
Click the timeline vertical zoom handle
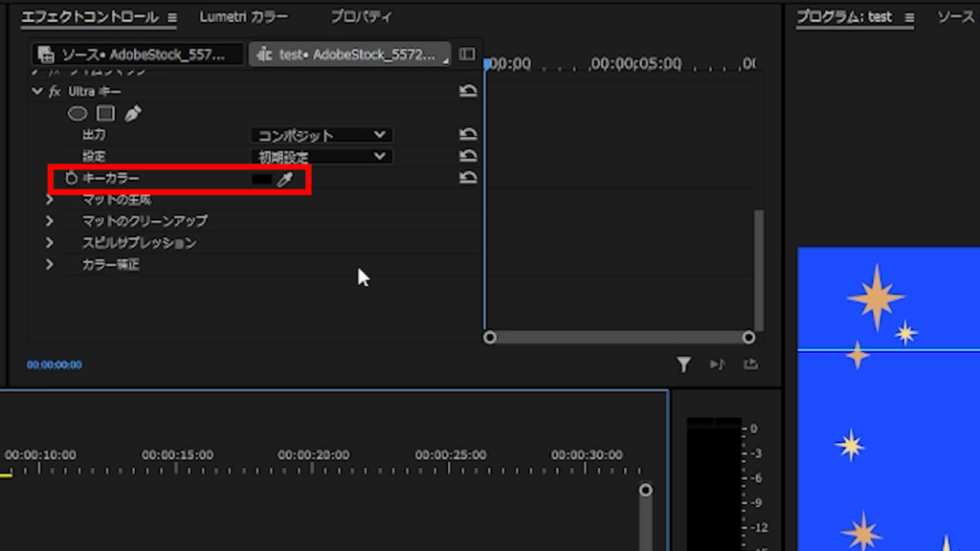(x=646, y=491)
